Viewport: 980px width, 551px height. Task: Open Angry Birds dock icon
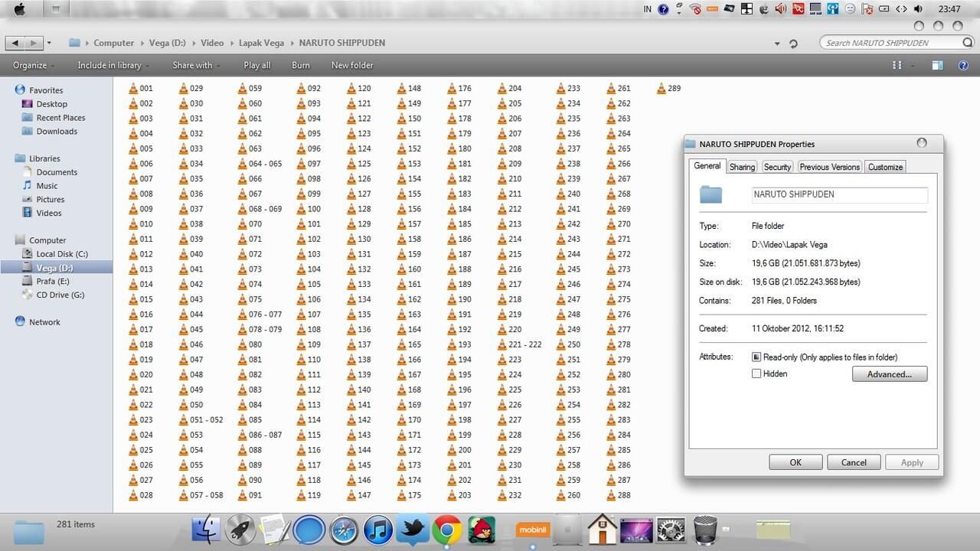coord(482,530)
